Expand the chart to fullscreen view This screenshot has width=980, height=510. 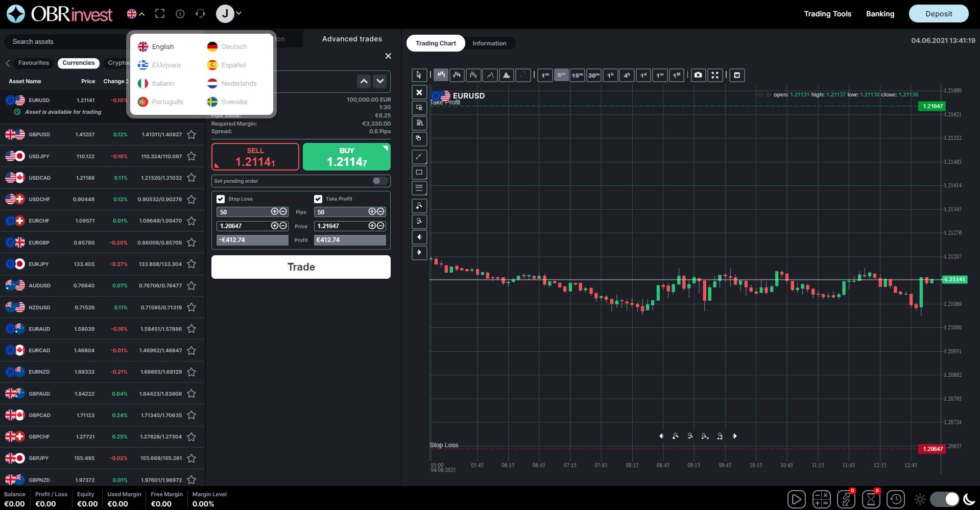click(714, 75)
